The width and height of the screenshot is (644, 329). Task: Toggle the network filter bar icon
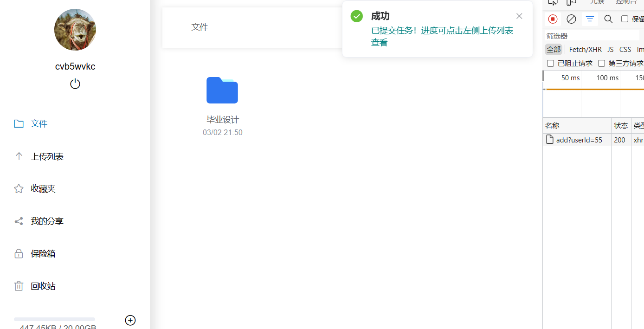[x=590, y=19]
